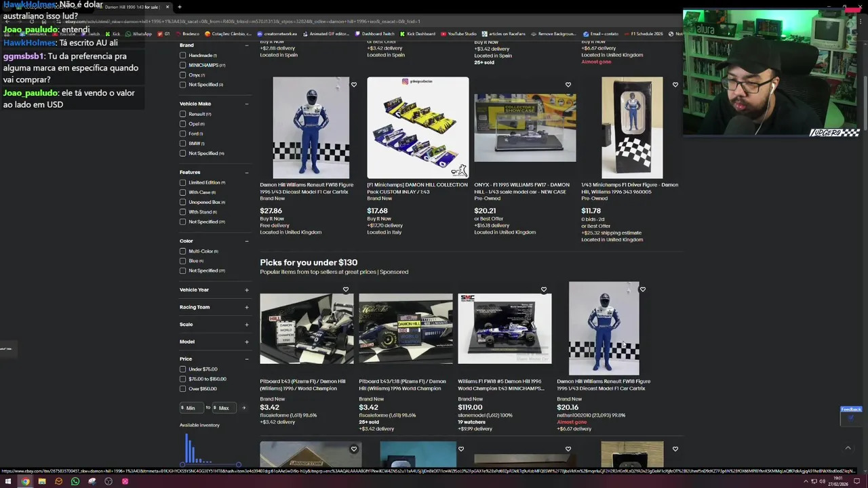This screenshot has height=488, width=868.
Task: Open Damon Hill Williams Renault FW18 Figure $27.86 title
Action: pos(307,188)
